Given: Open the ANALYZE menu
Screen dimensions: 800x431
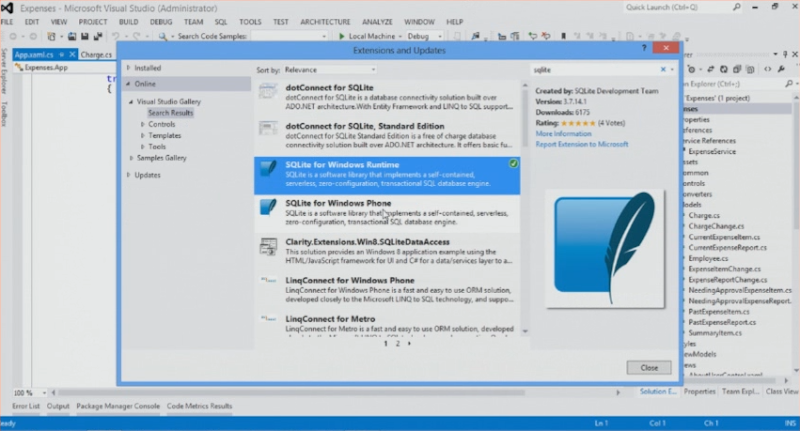Looking at the screenshot, I should click(x=377, y=22).
